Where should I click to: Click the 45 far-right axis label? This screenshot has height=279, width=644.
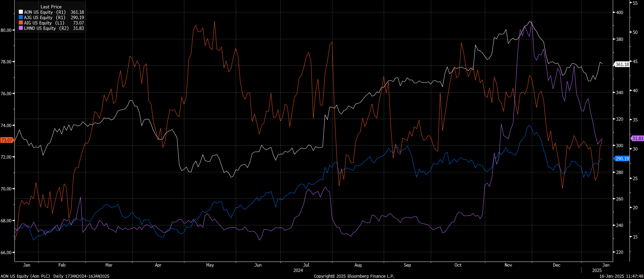click(635, 62)
